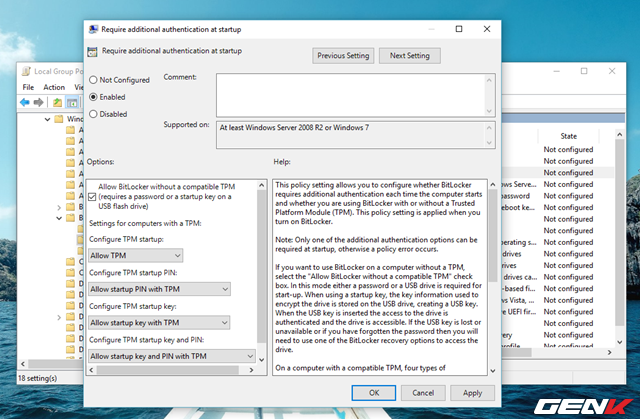Open the Configure TPM startup key dropdown
The height and width of the screenshot is (419, 640).
click(x=159, y=323)
